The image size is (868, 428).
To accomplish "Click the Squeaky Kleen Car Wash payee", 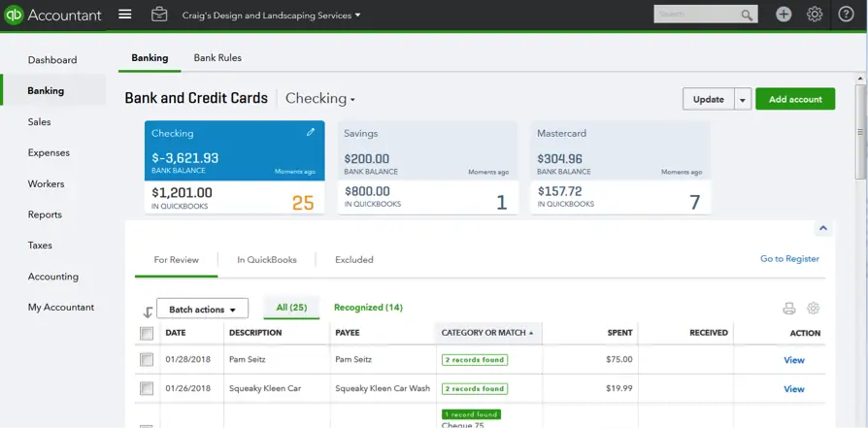I will tap(383, 388).
